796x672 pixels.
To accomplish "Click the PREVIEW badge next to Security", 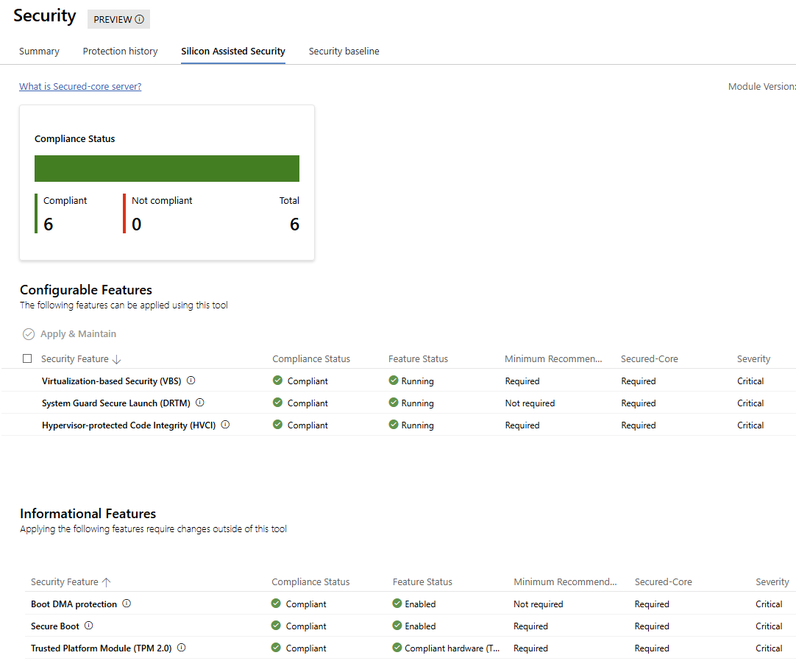I will click(118, 19).
